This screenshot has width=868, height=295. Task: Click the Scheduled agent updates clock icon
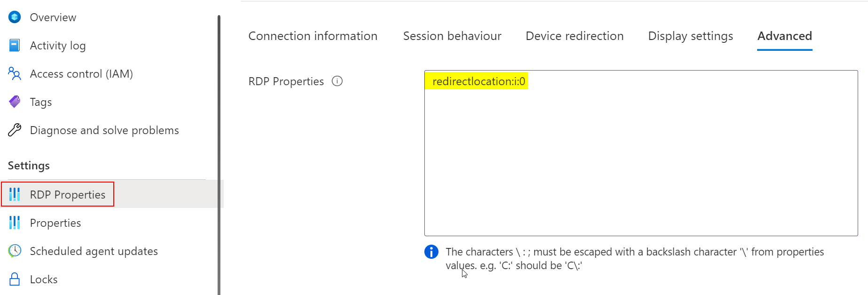click(15, 251)
